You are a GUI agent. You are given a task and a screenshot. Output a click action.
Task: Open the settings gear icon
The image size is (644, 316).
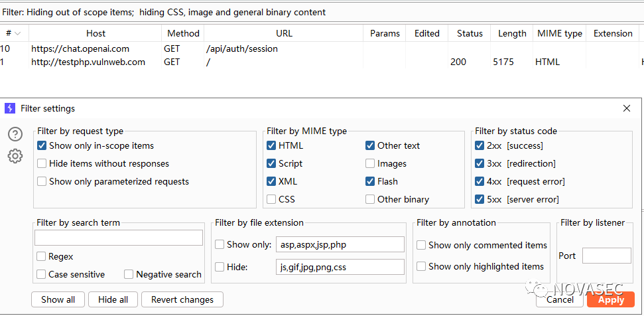pos(15,156)
